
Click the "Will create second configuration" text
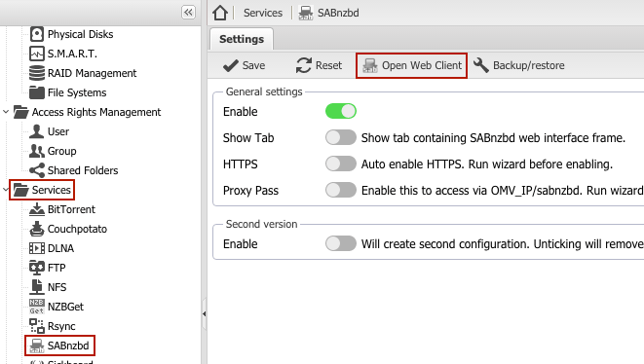point(503,243)
